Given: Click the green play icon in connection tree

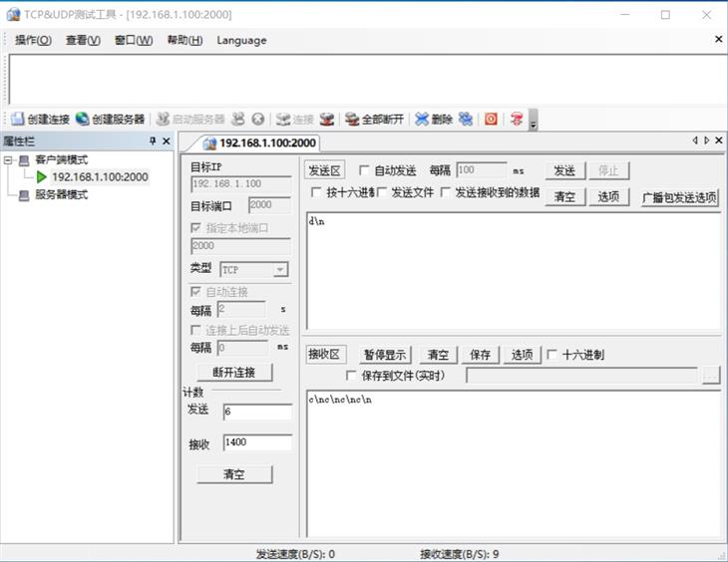Looking at the screenshot, I should point(41,176).
